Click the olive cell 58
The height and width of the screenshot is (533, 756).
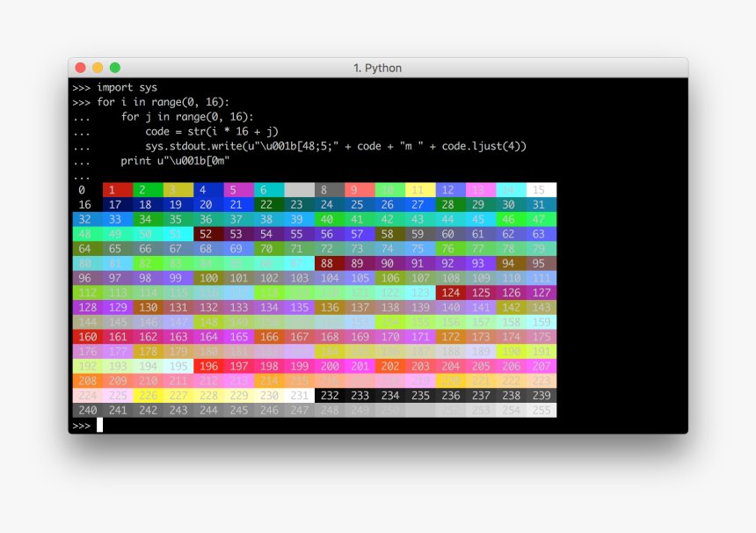click(x=390, y=234)
